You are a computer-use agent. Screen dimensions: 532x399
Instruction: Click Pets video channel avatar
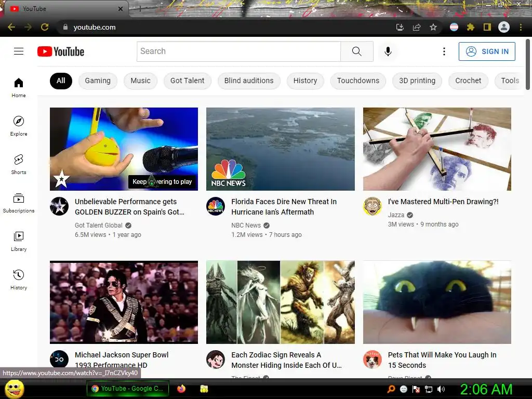tap(372, 360)
